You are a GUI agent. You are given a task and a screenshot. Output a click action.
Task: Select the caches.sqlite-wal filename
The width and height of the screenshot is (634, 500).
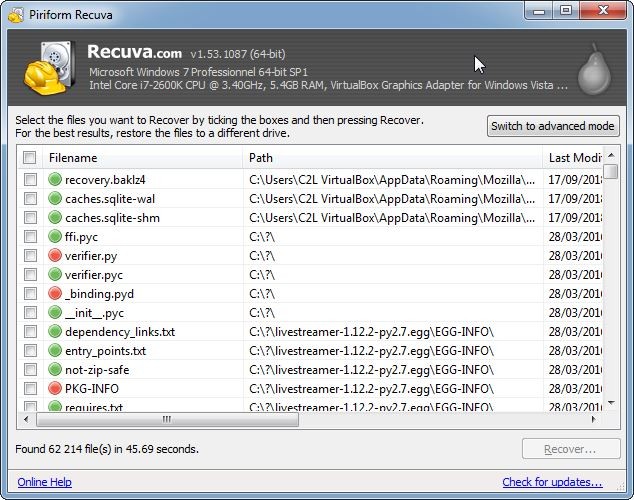pyautogui.click(x=110, y=199)
